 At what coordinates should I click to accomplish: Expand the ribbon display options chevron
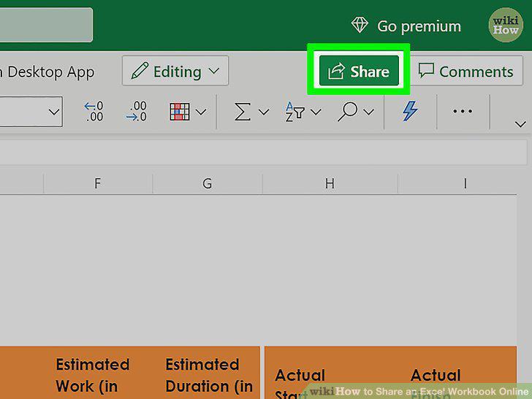point(520,123)
